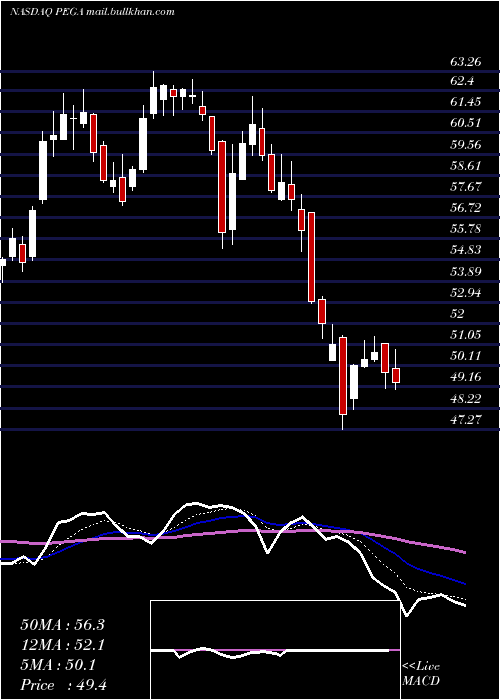Click the 50MA : 56.3 reading
The width and height of the screenshot is (500, 700).
[x=62, y=625]
